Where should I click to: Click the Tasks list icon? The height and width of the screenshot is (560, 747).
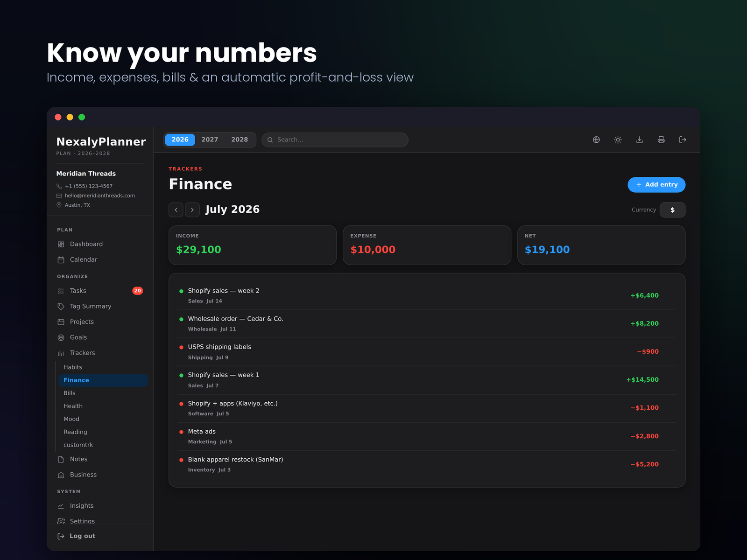tap(61, 291)
